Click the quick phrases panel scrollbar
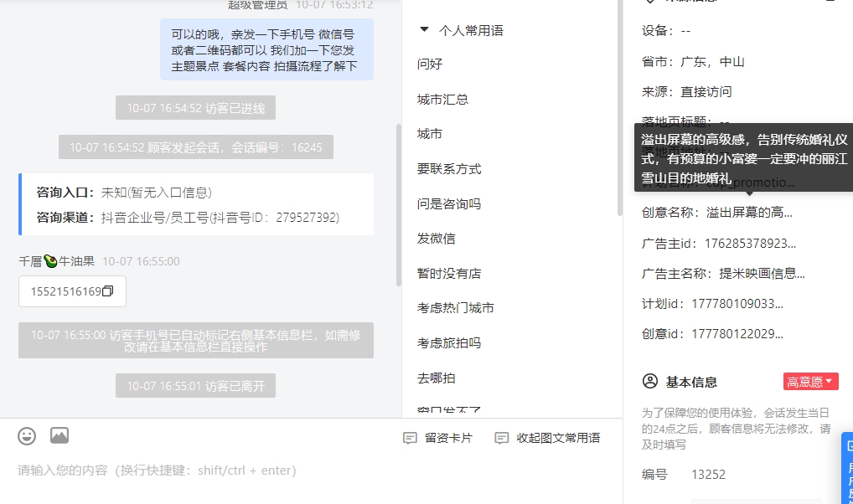The width and height of the screenshot is (853, 504). coord(619,109)
